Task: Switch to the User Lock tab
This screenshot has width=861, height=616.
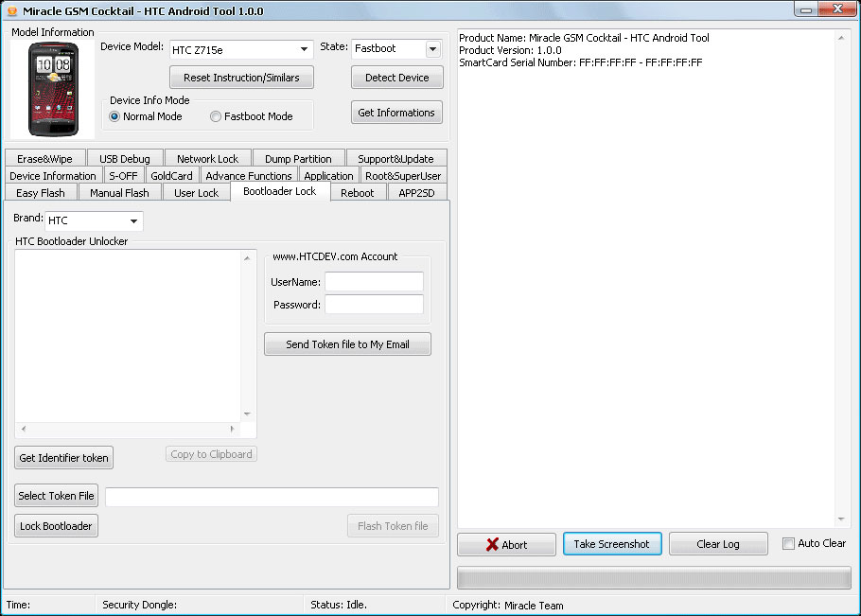Action: tap(196, 193)
